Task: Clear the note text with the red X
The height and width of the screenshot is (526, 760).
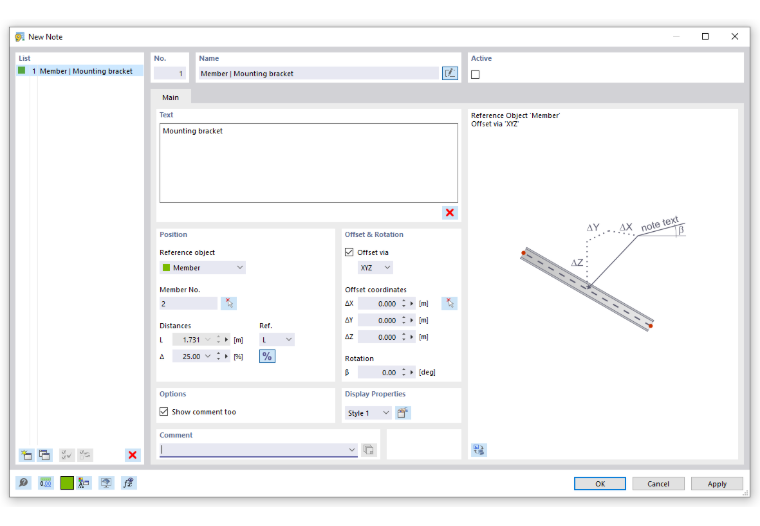Action: (449, 212)
